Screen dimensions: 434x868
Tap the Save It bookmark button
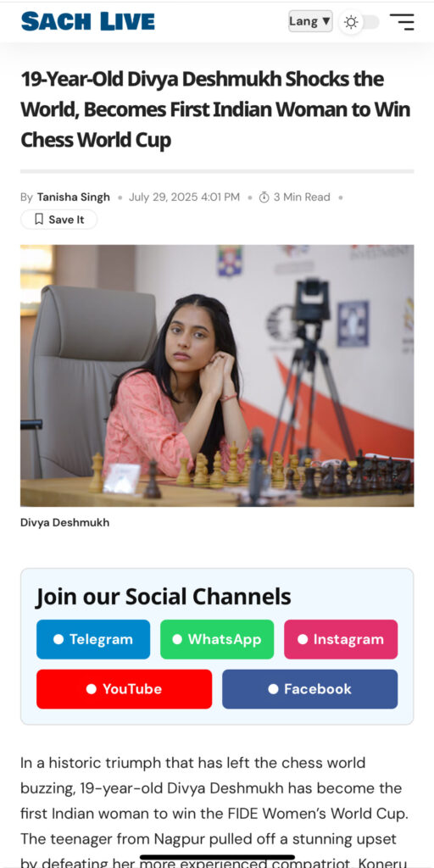point(58,220)
